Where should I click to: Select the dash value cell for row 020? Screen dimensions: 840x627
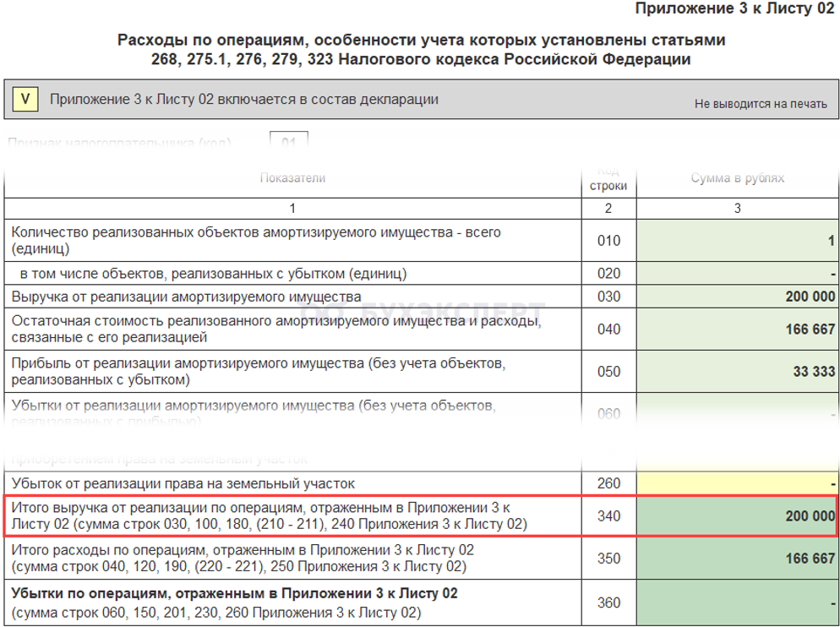pyautogui.click(x=737, y=274)
